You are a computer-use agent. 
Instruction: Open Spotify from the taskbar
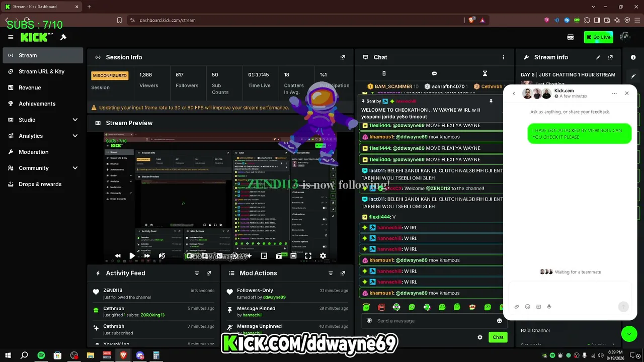click(41, 355)
